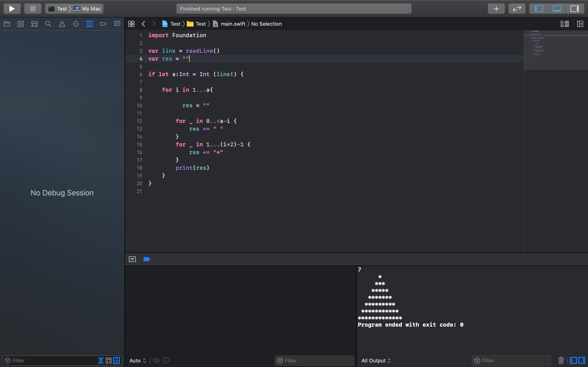This screenshot has height=367, width=588.
Task: Collapse the debug area with triangle button
Action: click(x=132, y=259)
